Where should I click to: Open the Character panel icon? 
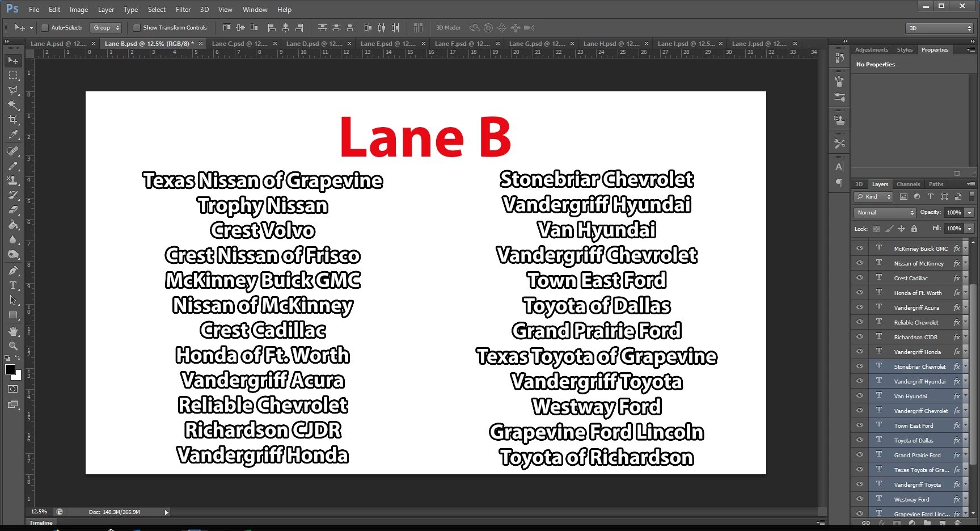click(839, 167)
